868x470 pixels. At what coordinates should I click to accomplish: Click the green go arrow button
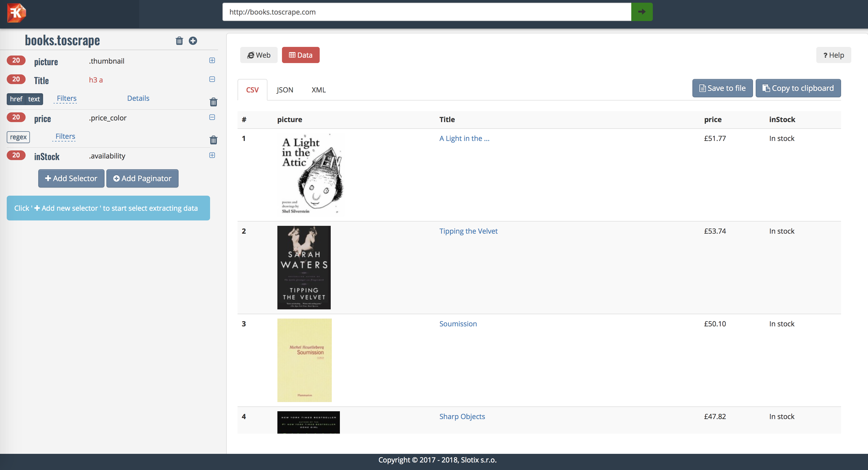tap(642, 12)
